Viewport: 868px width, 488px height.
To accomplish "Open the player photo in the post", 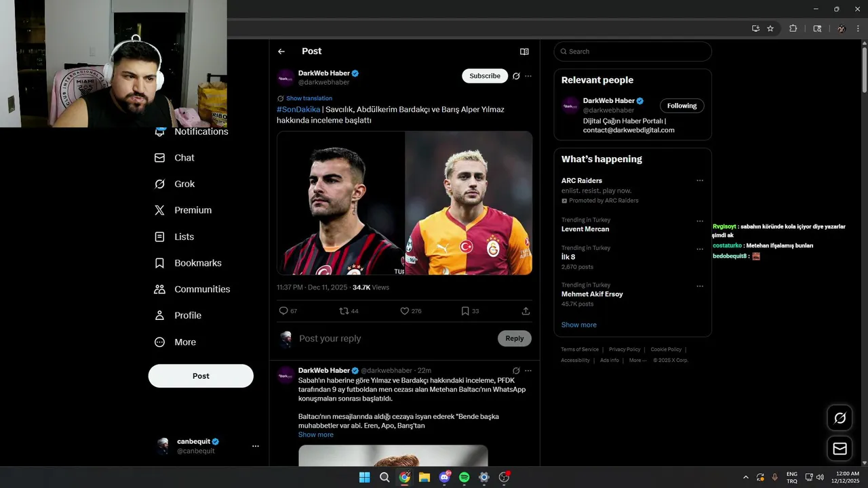I will point(404,203).
